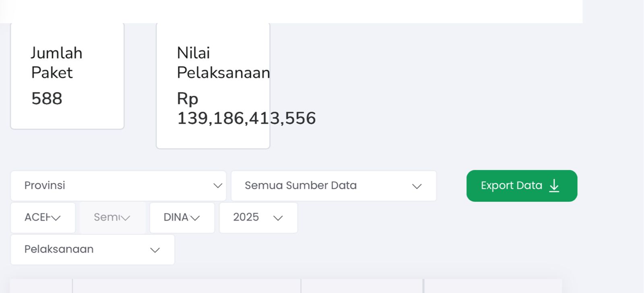The image size is (644, 293).
Task: Click the Jumlah Paket value 588
Action: (x=46, y=99)
